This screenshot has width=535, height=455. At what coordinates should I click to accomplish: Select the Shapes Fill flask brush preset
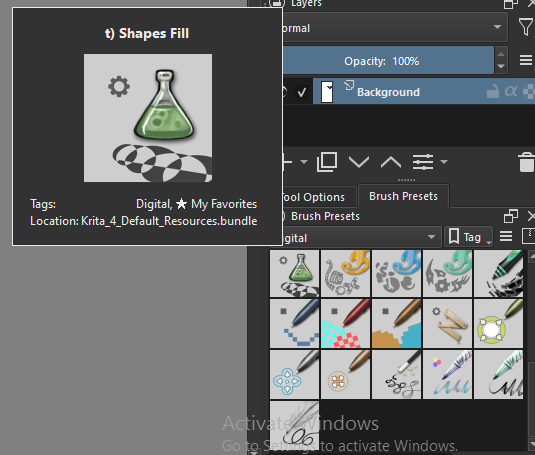[294, 273]
